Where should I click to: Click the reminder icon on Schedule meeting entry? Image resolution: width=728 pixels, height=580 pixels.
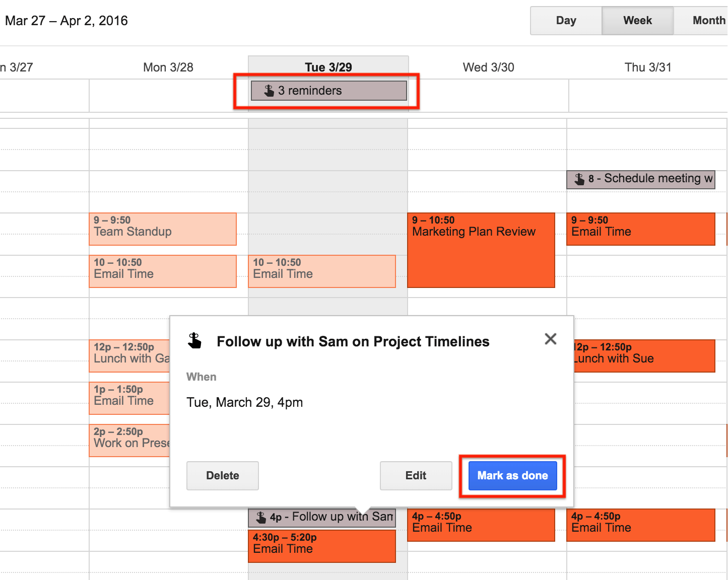pyautogui.click(x=579, y=179)
